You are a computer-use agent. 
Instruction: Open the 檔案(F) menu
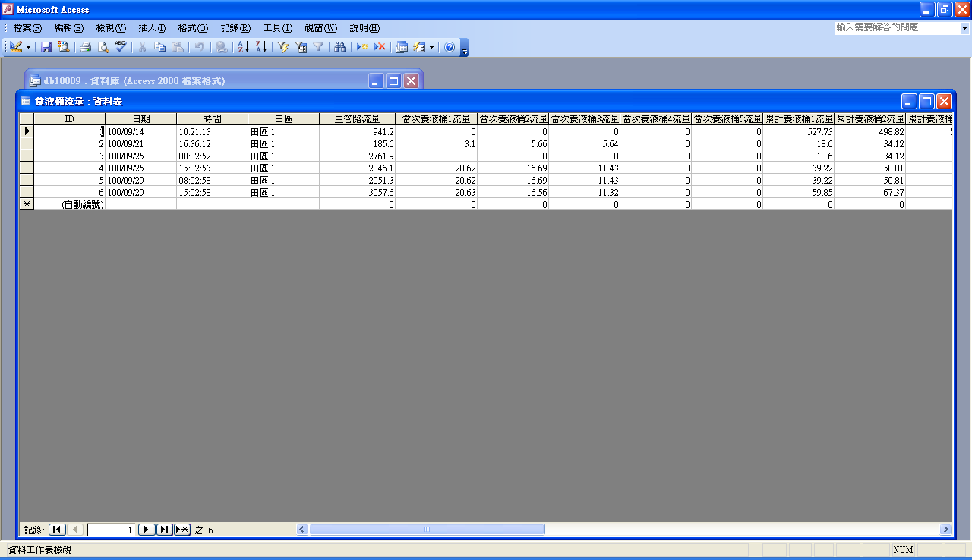[x=27, y=28]
